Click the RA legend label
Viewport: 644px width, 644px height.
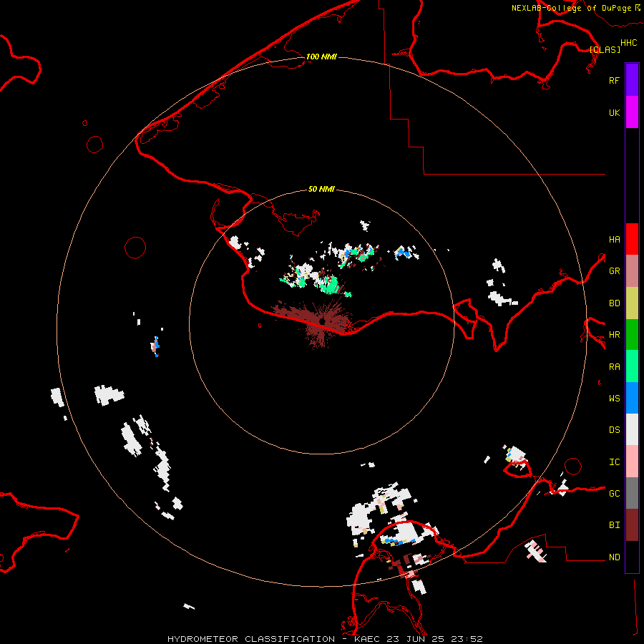pyautogui.click(x=615, y=367)
